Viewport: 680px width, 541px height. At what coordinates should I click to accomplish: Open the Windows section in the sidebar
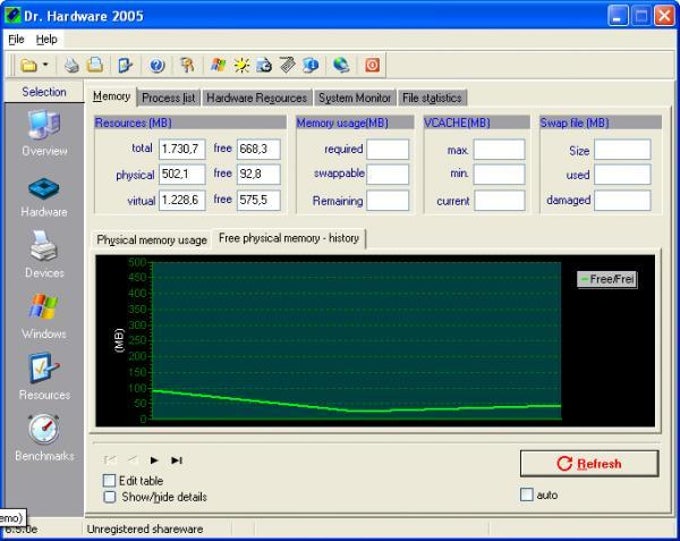[x=44, y=316]
